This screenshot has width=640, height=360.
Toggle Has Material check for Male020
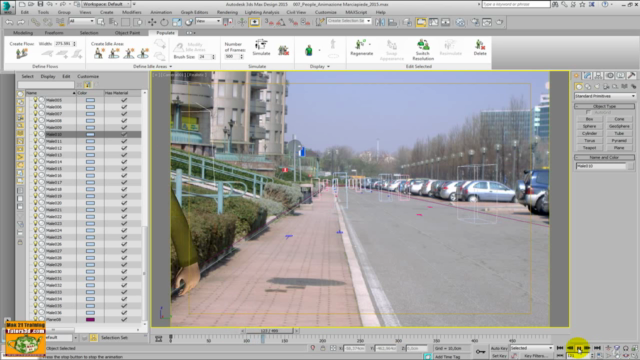tap(124, 203)
